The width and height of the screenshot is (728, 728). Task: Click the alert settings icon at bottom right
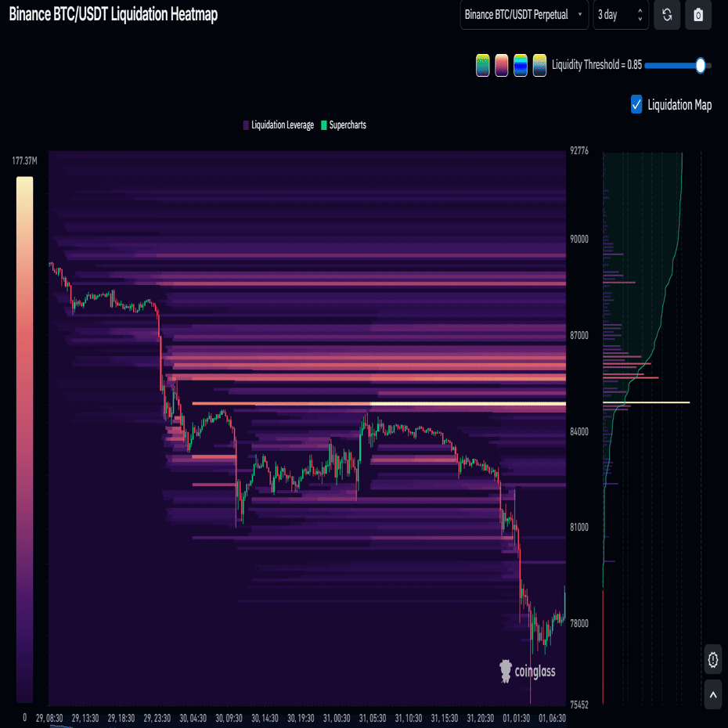[x=712, y=659]
